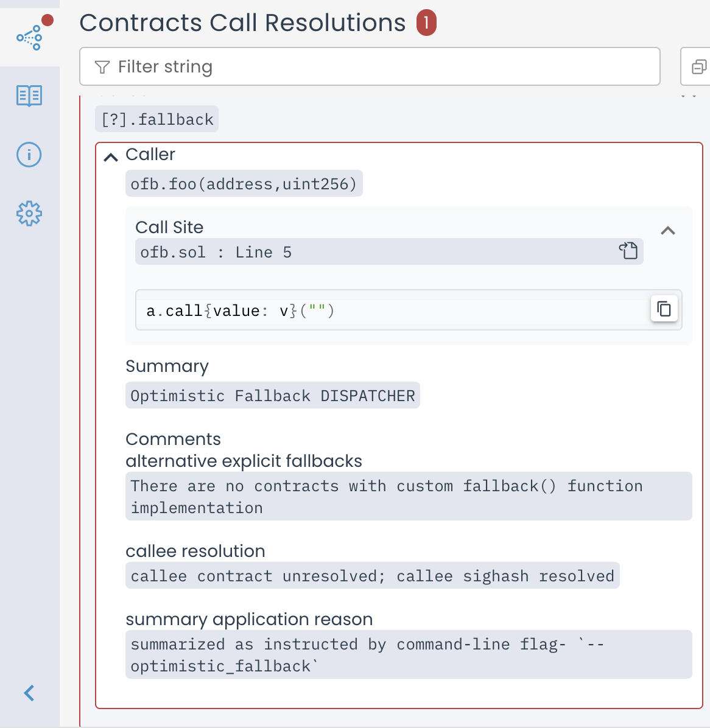Click the collapse-all icon right of the filter

[699, 67]
